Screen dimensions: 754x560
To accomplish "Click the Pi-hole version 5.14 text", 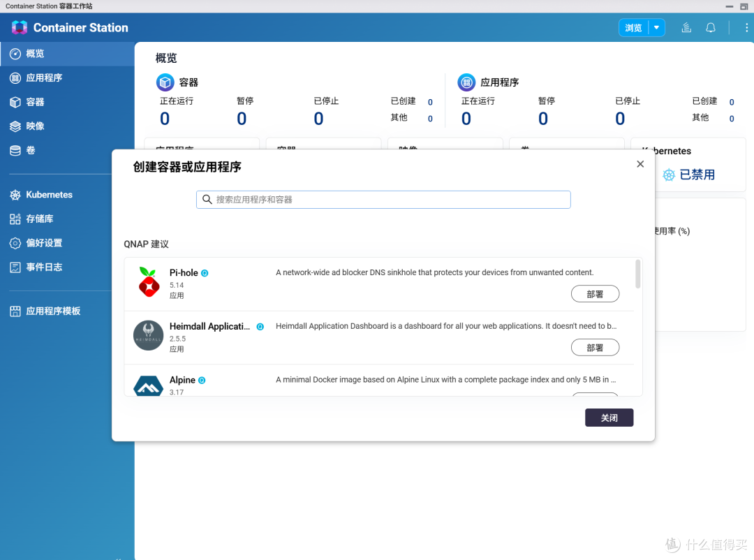I will [177, 286].
